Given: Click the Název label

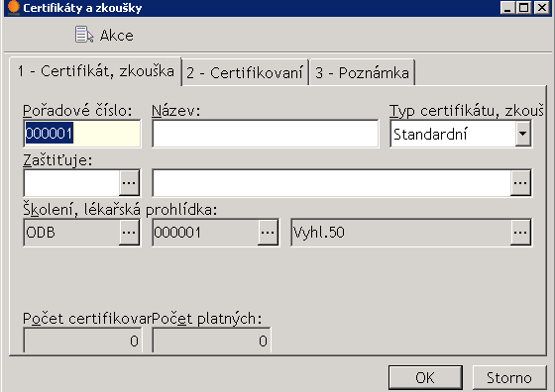Looking at the screenshot, I should pyautogui.click(x=176, y=111).
